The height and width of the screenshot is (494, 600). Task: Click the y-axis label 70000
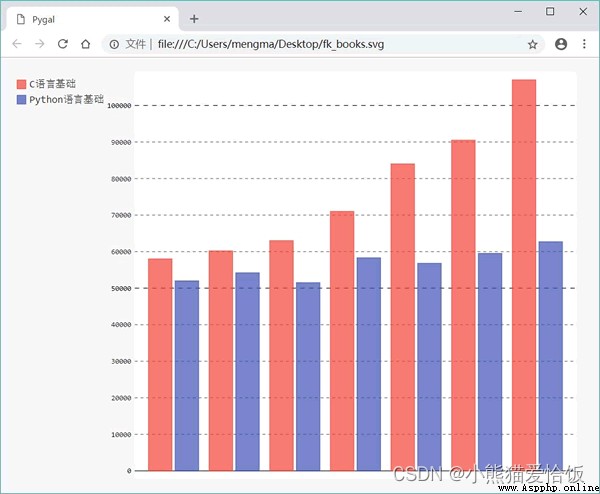click(121, 215)
